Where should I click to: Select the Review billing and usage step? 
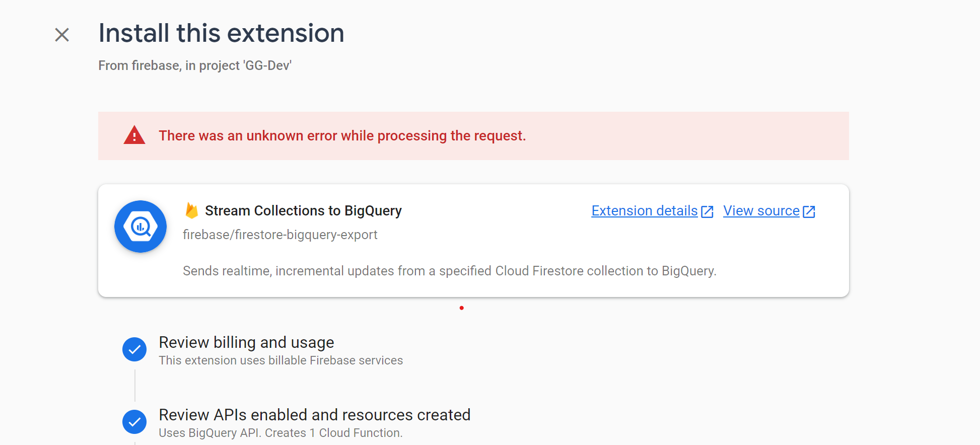click(246, 342)
